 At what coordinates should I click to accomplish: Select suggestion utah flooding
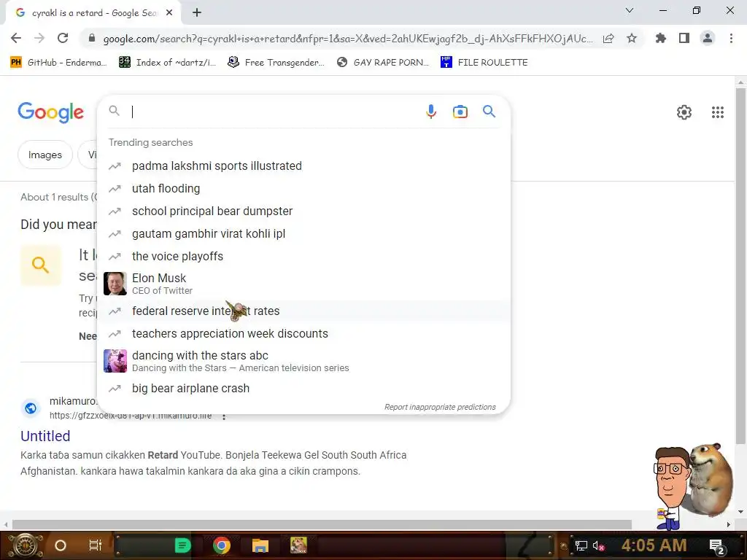tap(304, 189)
